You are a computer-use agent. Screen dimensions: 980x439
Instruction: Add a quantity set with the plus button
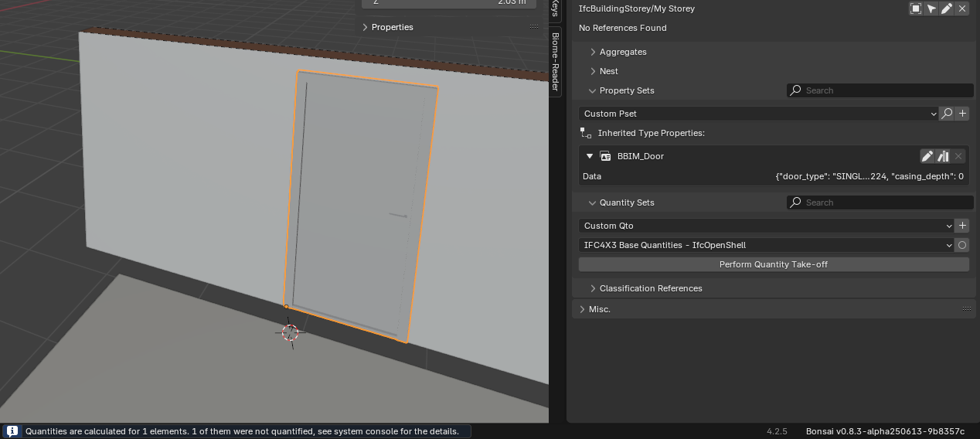click(x=962, y=226)
